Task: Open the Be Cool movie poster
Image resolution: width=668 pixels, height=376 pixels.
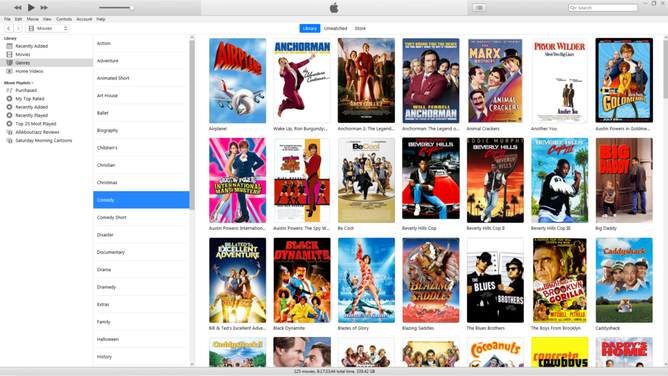Action: click(x=366, y=181)
